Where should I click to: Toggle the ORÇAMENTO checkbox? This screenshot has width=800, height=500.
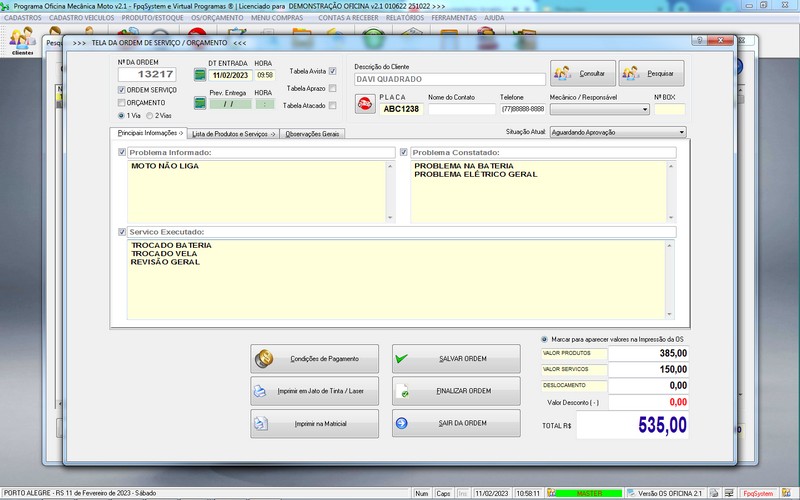click(x=121, y=103)
